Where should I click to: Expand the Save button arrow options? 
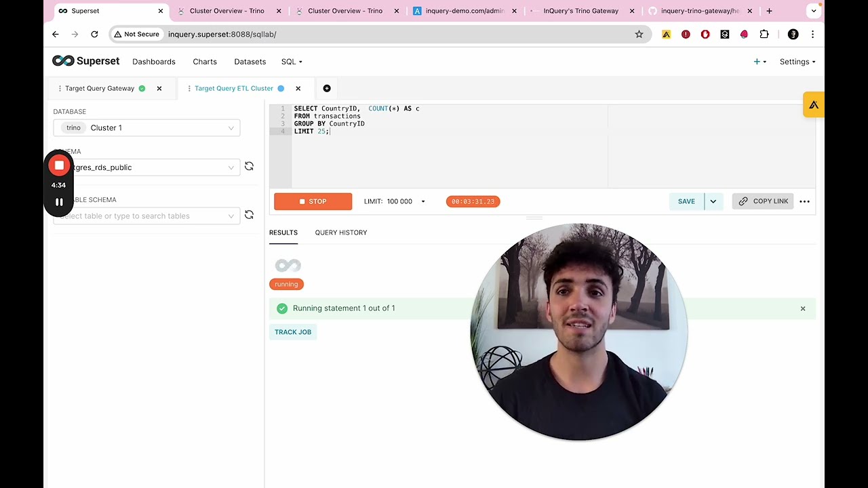coord(713,201)
